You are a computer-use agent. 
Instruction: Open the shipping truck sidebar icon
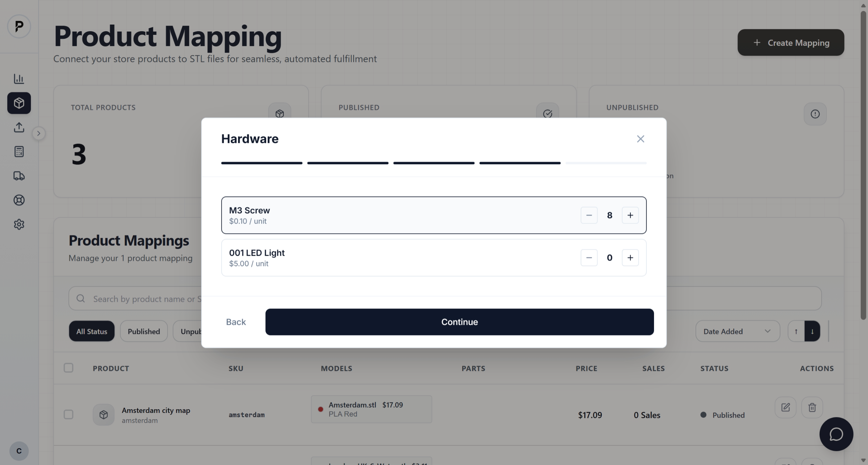pos(19,176)
